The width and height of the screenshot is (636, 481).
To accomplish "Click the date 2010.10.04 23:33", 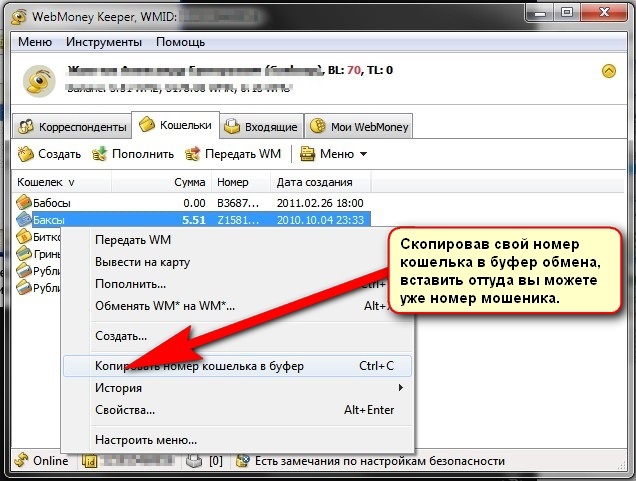I will [320, 220].
